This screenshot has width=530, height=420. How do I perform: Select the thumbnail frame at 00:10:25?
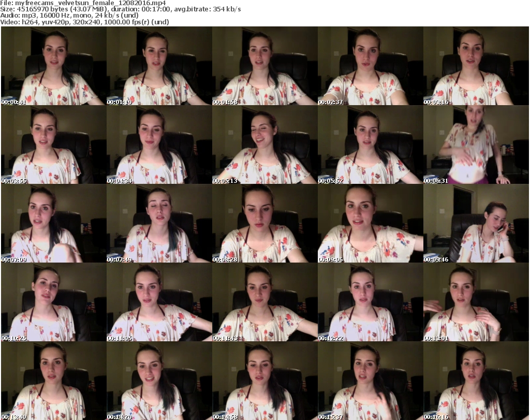tap(54, 302)
